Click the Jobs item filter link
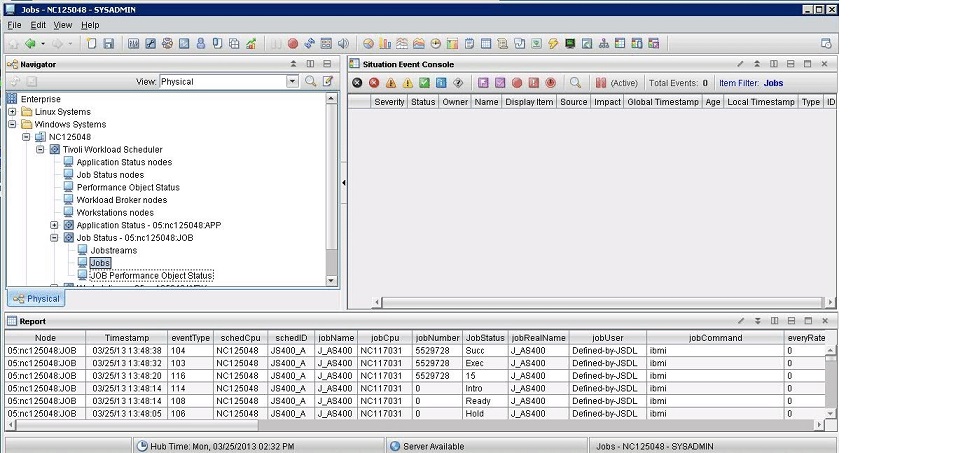The width and height of the screenshot is (963, 453). click(773, 83)
